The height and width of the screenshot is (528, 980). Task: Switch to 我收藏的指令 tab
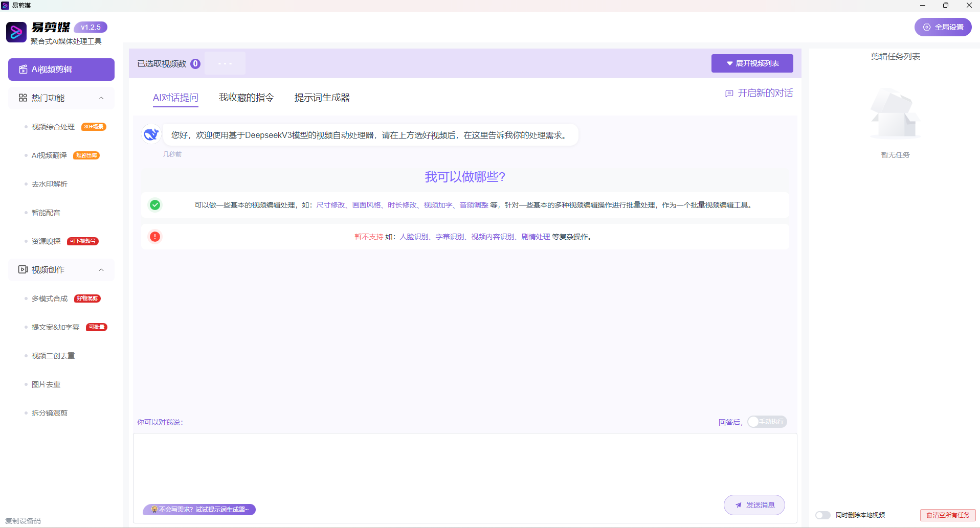tap(247, 98)
